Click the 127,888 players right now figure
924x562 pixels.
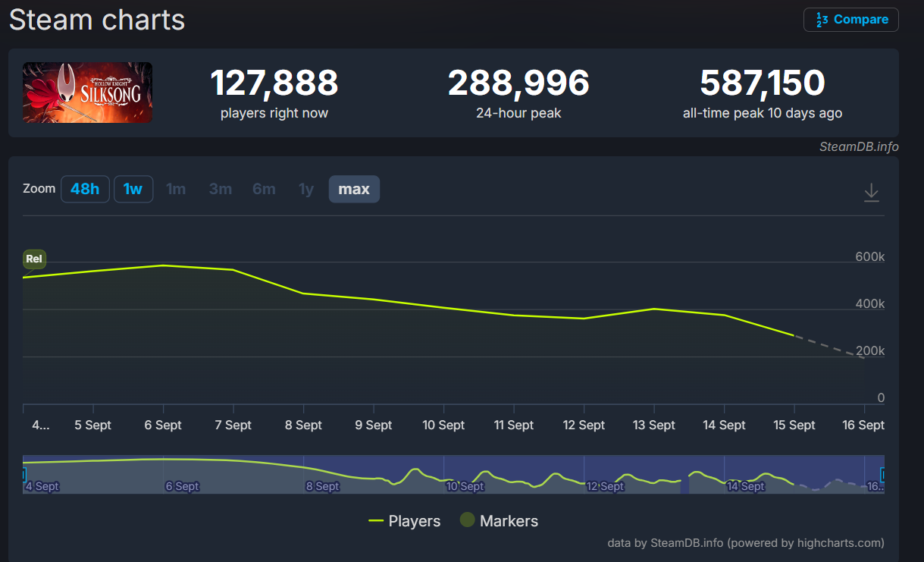(x=274, y=83)
